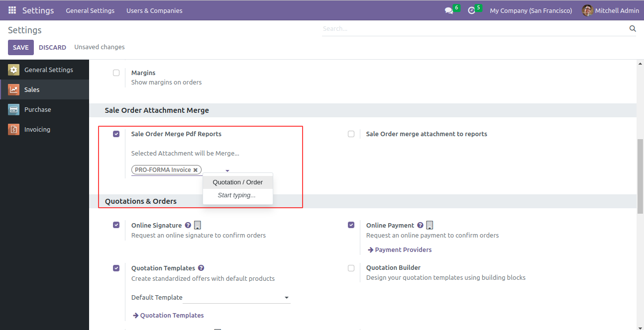Remove the PRO-FORMA Invoice tag

[196, 170]
